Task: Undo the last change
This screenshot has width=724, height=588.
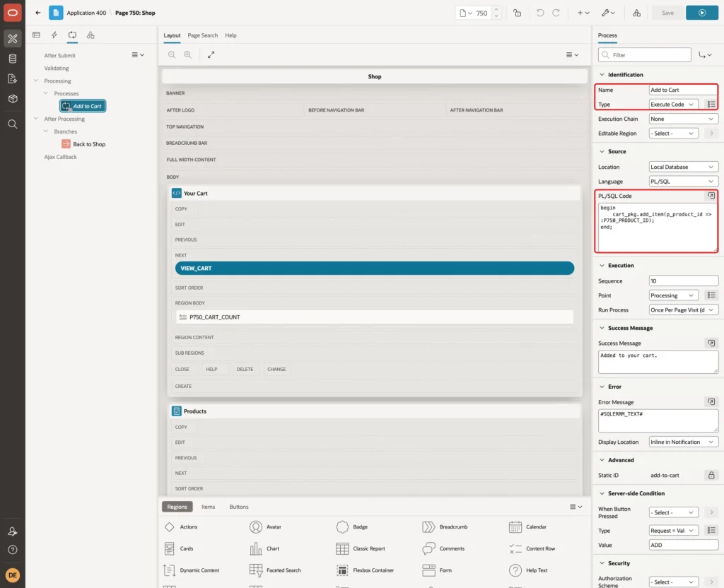Action: pyautogui.click(x=539, y=13)
